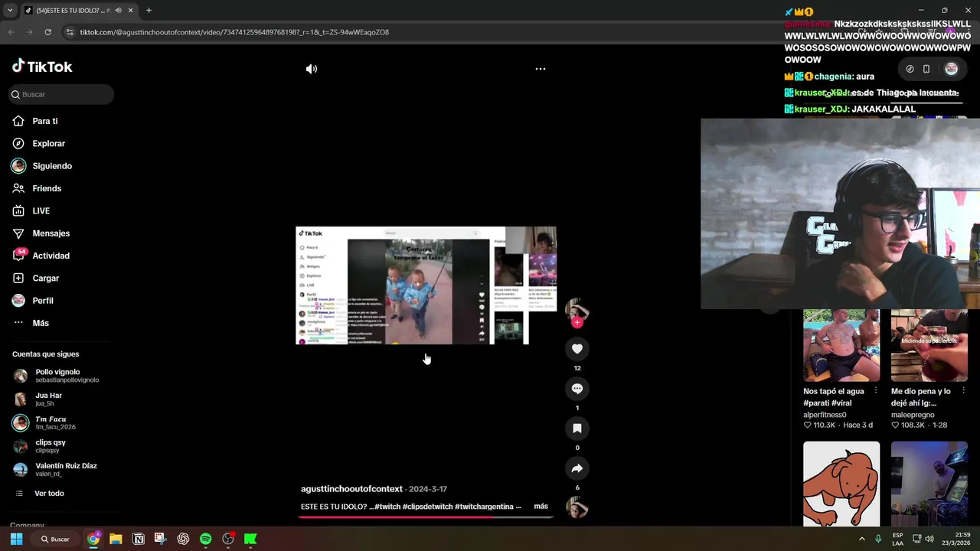Open agusttinchooutofcontext profile link
980x551 pixels.
[351, 489]
